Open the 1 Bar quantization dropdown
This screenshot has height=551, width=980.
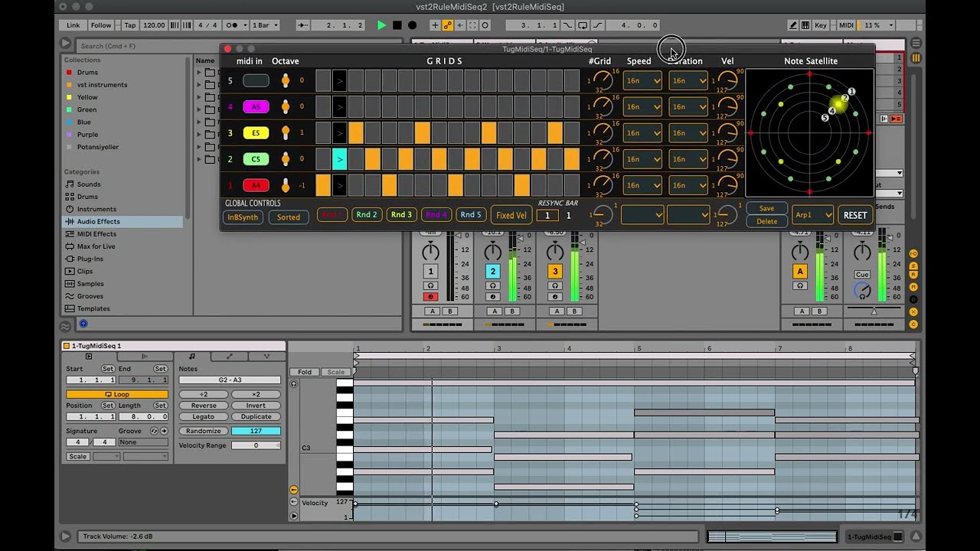265,25
